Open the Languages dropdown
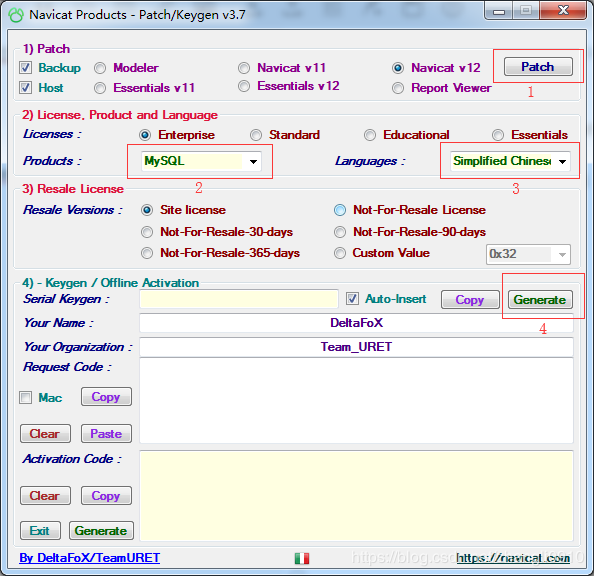Image resolution: width=594 pixels, height=576 pixels. (510, 161)
